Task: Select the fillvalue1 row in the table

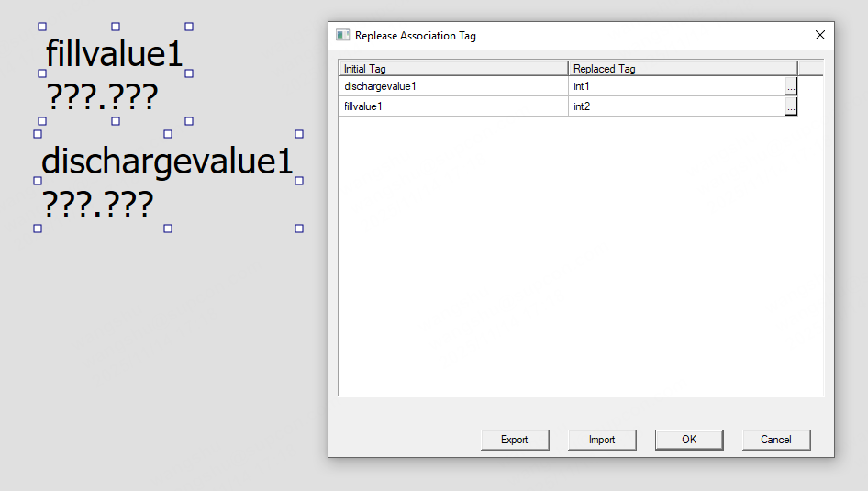Action: point(453,106)
